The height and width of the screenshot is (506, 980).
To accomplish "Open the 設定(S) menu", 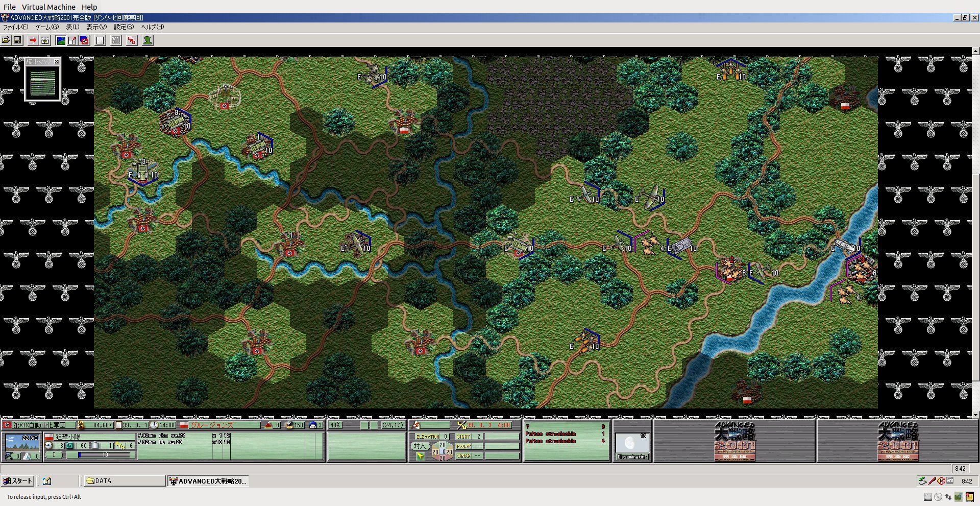I will (124, 27).
